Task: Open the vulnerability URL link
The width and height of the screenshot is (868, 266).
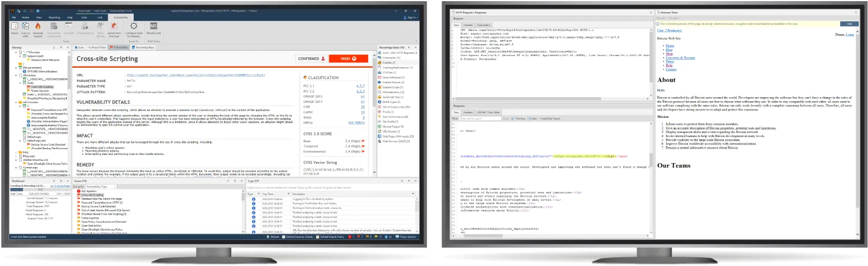Action: coord(196,75)
